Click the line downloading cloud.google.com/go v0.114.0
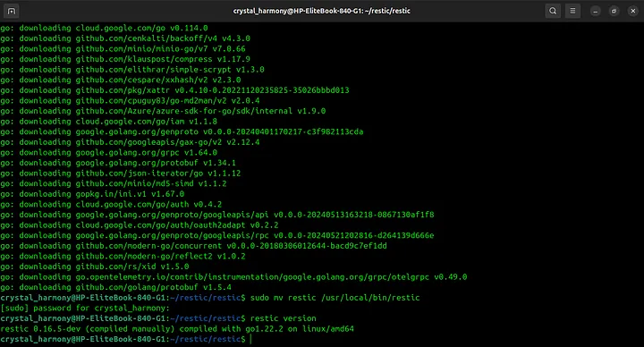The width and height of the screenshot is (644, 347). [x=104, y=28]
